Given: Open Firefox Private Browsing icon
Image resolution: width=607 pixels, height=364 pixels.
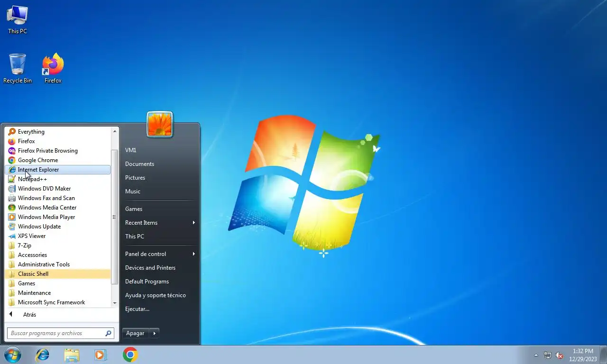Looking at the screenshot, I should pos(12,151).
